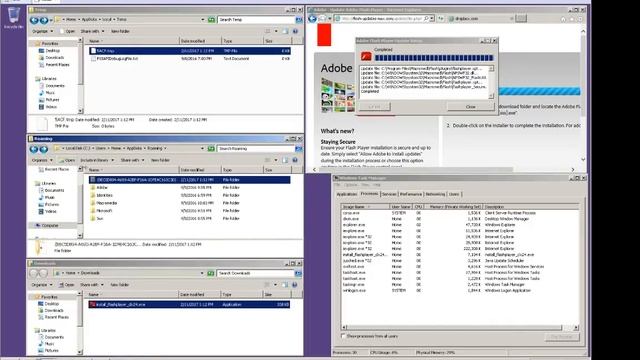This screenshot has width=640, height=360.
Task: Click the Tools gear icon in Internet Explorer
Action: click(580, 19)
